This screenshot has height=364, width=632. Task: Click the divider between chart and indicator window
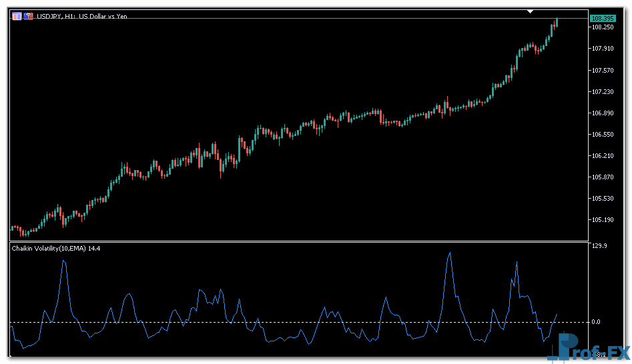coord(300,241)
